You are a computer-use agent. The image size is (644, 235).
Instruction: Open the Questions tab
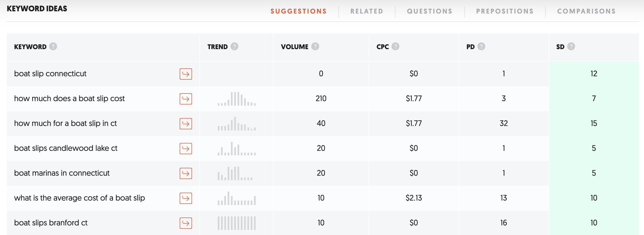(x=430, y=11)
